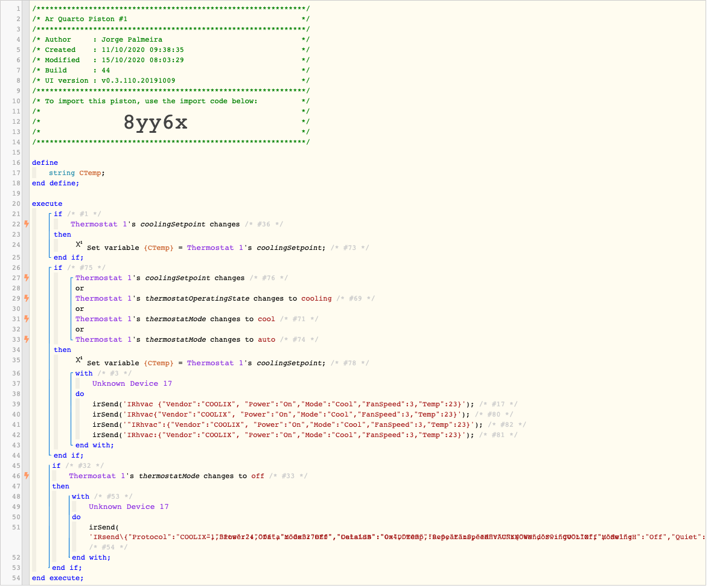The height and width of the screenshot is (588, 711).
Task: Click the 'or' operator on line 28
Action: [x=80, y=289]
